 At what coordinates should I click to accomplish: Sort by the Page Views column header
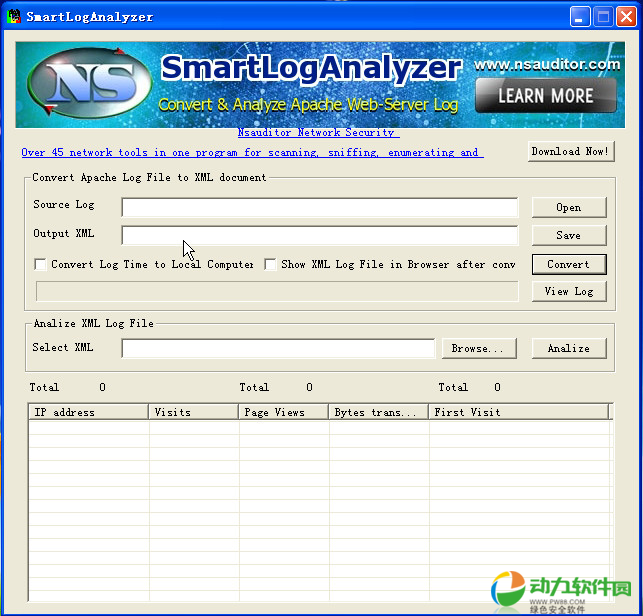tap(284, 412)
